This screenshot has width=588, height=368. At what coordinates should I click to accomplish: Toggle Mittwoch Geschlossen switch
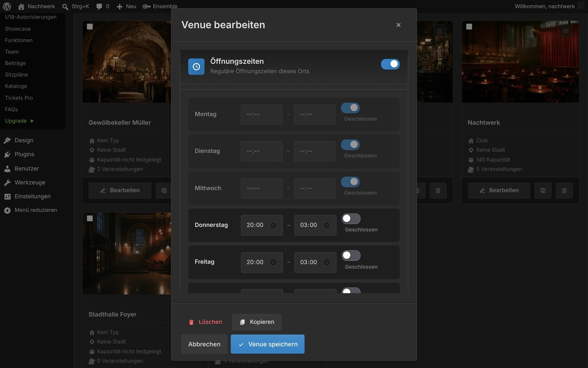350,182
